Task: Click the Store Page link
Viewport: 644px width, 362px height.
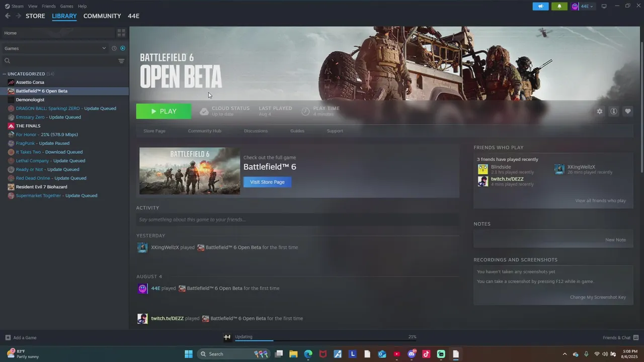Action: [x=154, y=131]
